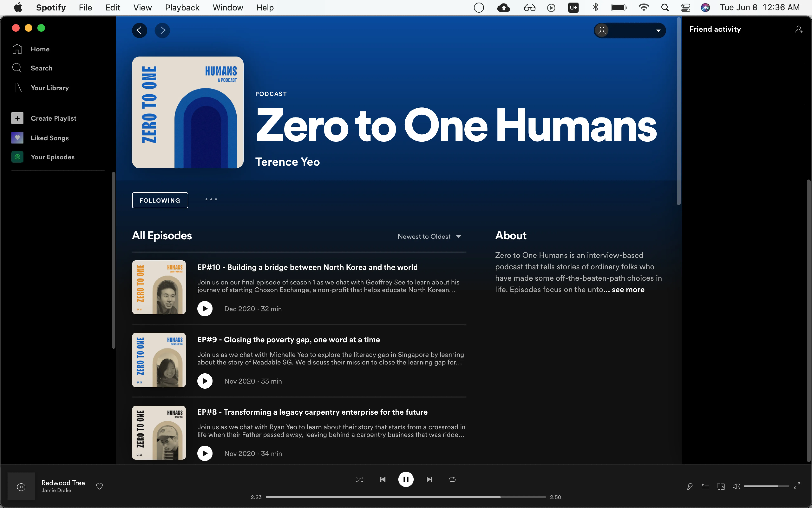Open Search in the sidebar
This screenshot has width=812, height=508.
[32, 68]
